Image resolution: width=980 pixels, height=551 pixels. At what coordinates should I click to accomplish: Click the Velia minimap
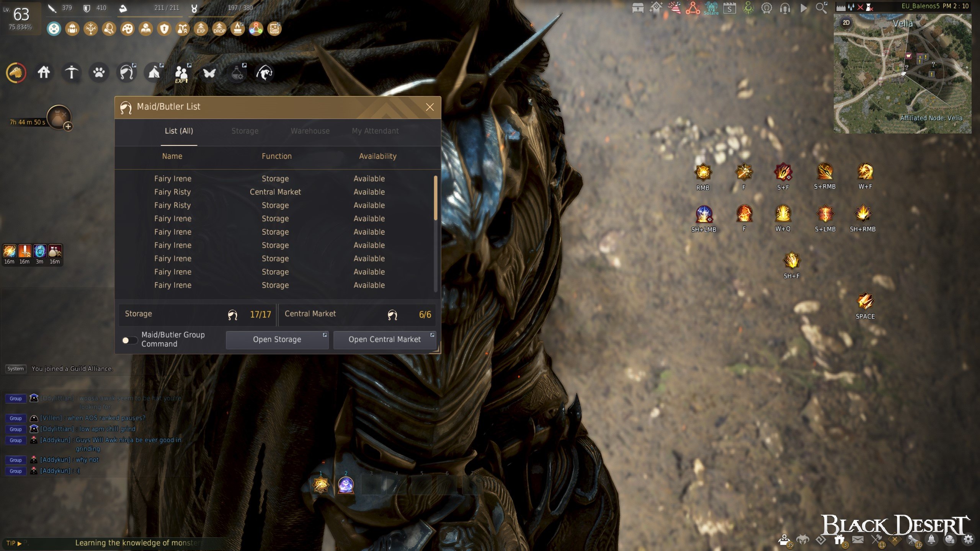click(x=903, y=73)
